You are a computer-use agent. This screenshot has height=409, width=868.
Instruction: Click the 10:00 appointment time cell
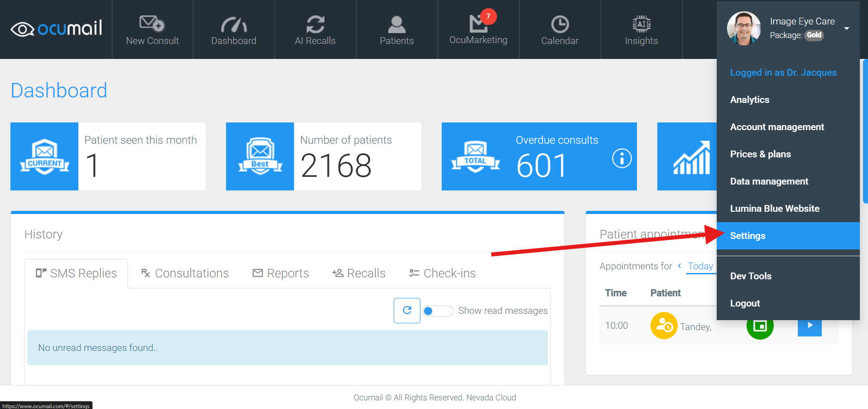click(617, 326)
